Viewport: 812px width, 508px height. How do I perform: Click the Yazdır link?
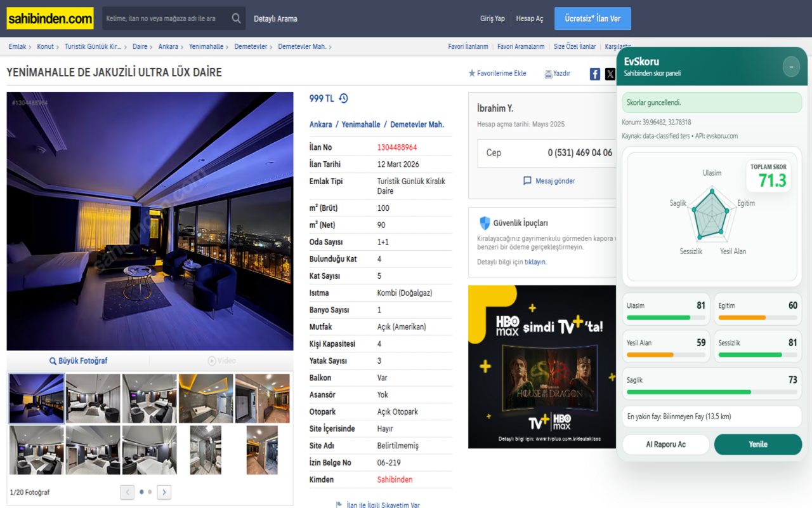click(561, 74)
